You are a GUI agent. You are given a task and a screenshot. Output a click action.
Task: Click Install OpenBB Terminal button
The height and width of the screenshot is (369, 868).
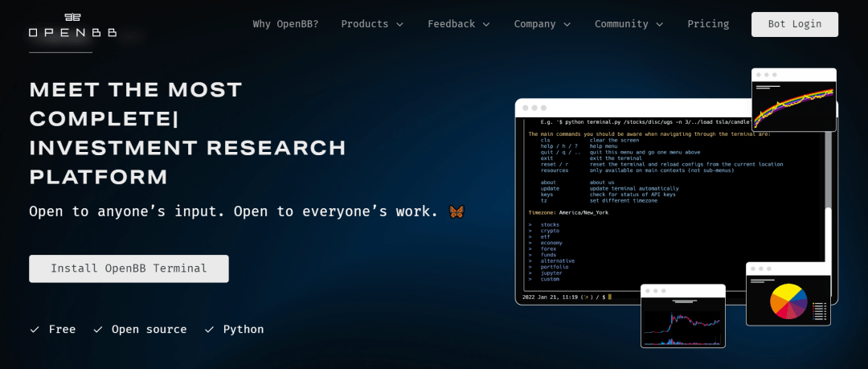[x=129, y=269]
